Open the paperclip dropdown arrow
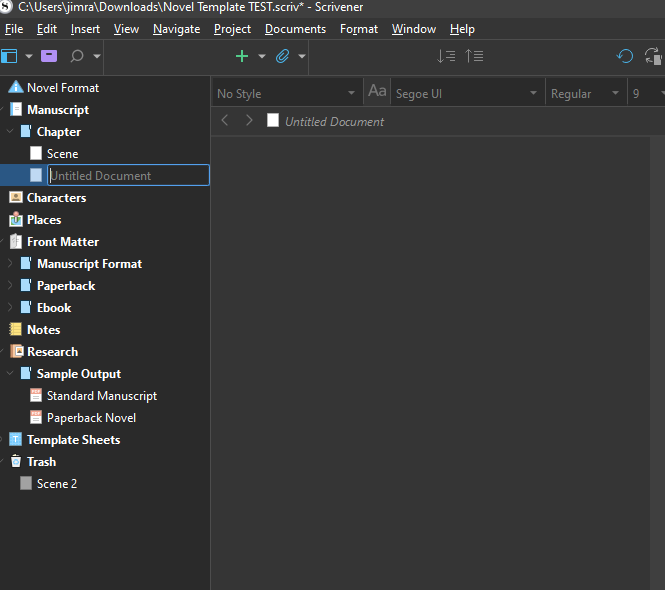 coord(302,56)
